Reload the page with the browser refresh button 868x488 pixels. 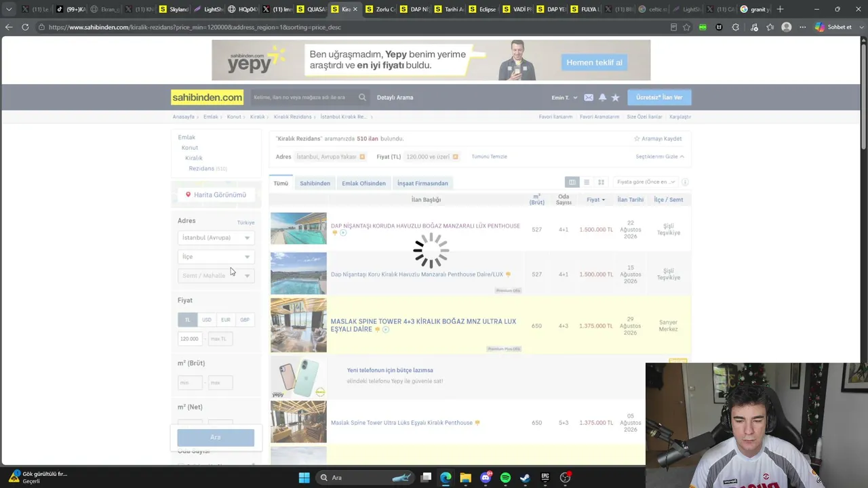click(x=25, y=27)
